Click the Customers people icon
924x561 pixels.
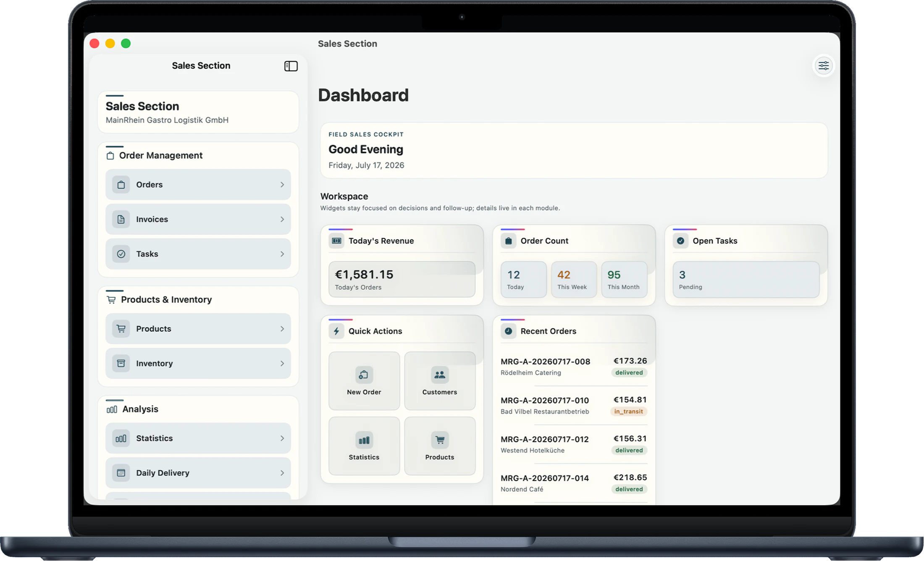(x=440, y=375)
